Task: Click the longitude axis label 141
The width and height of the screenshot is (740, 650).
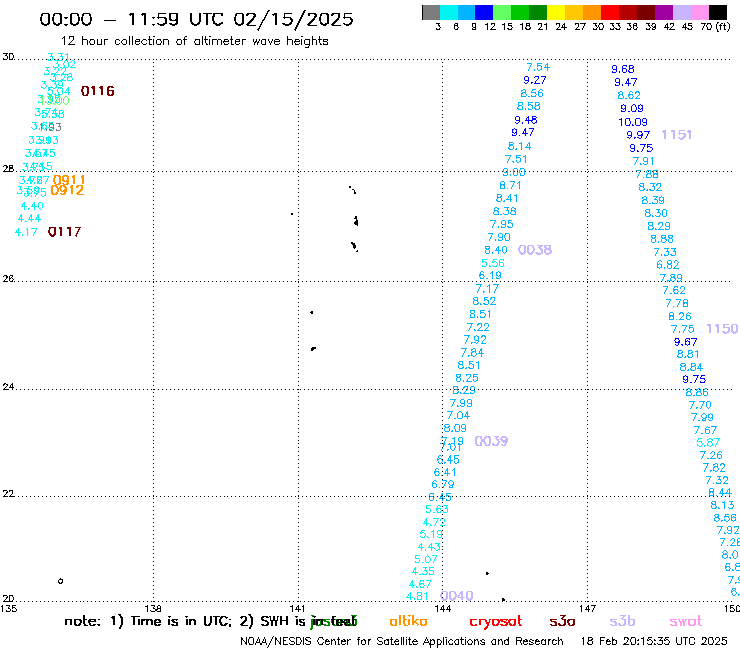Action: [x=297, y=608]
